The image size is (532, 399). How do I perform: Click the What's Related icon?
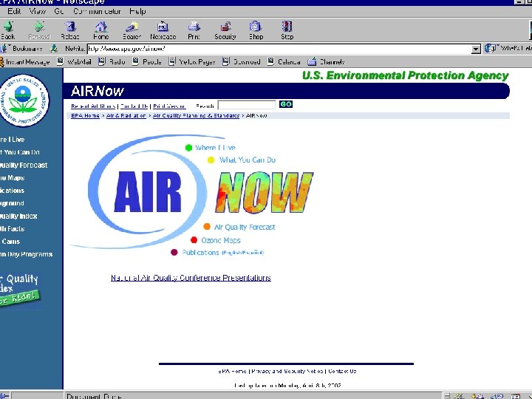(x=490, y=49)
